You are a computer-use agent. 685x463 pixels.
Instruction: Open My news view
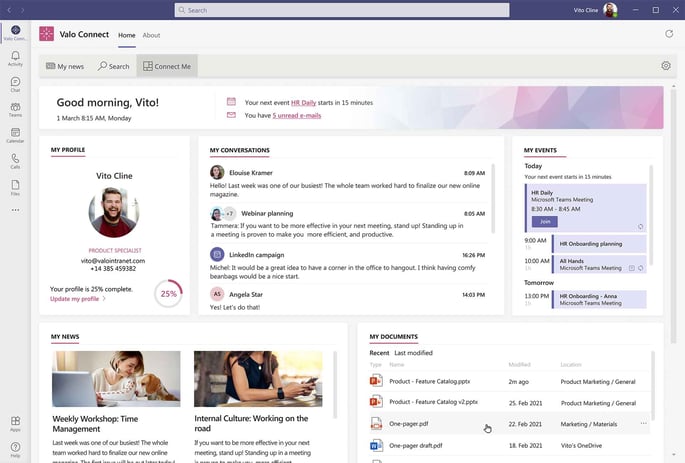pyautogui.click(x=65, y=66)
